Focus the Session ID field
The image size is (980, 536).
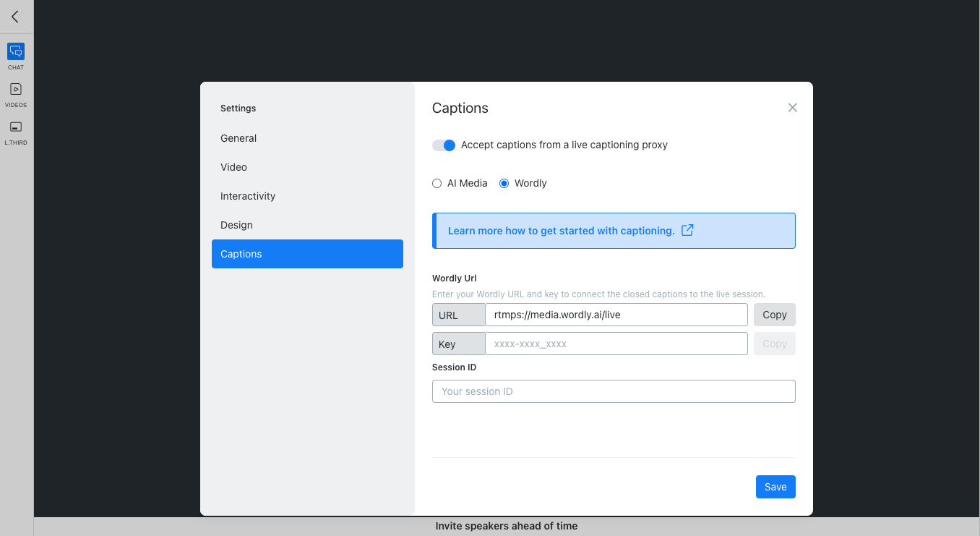click(613, 391)
